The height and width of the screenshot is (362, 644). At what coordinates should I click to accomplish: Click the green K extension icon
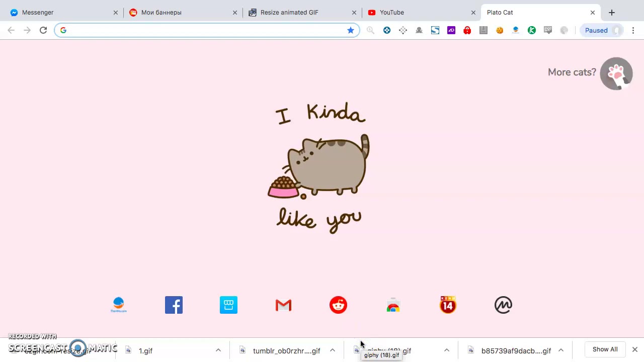[532, 30]
